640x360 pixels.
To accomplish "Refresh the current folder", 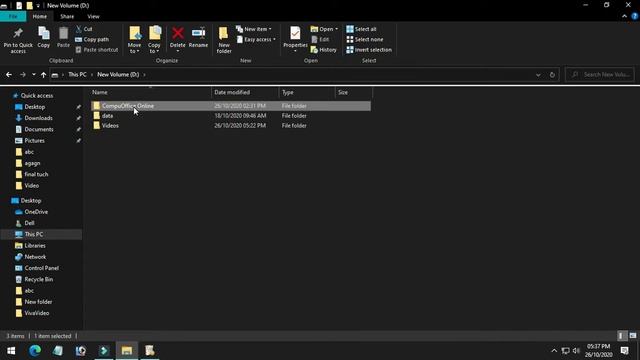I will [x=552, y=75].
